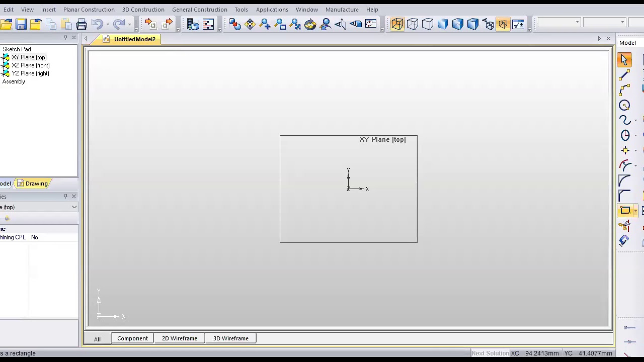The height and width of the screenshot is (362, 644).
Task: Open the second empty toolbar combo box
Action: point(604,22)
